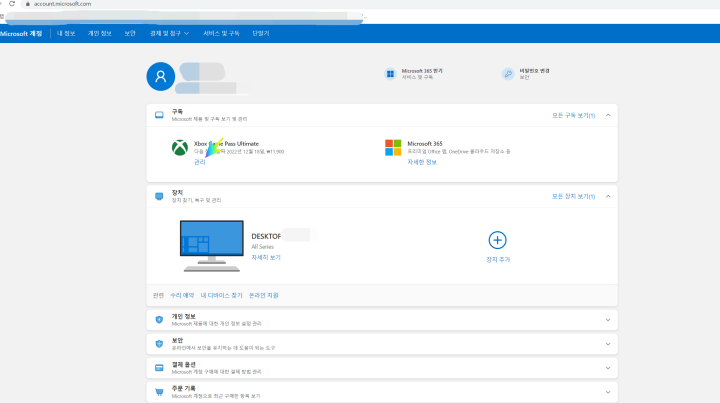This screenshot has height=403, width=720.
Task: Expand the 결제 및 청구 dropdown menu
Action: (x=169, y=34)
